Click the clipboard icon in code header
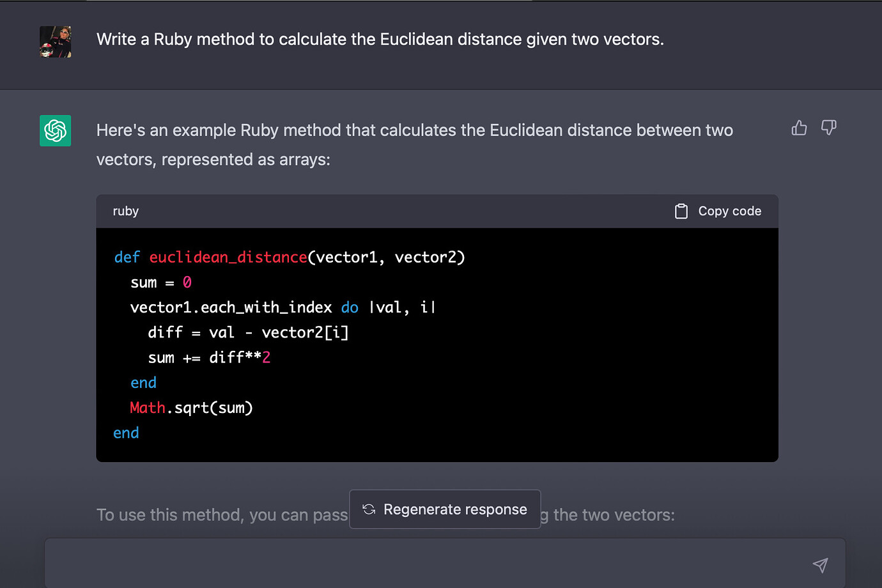Image resolution: width=882 pixels, height=588 pixels. pos(681,212)
